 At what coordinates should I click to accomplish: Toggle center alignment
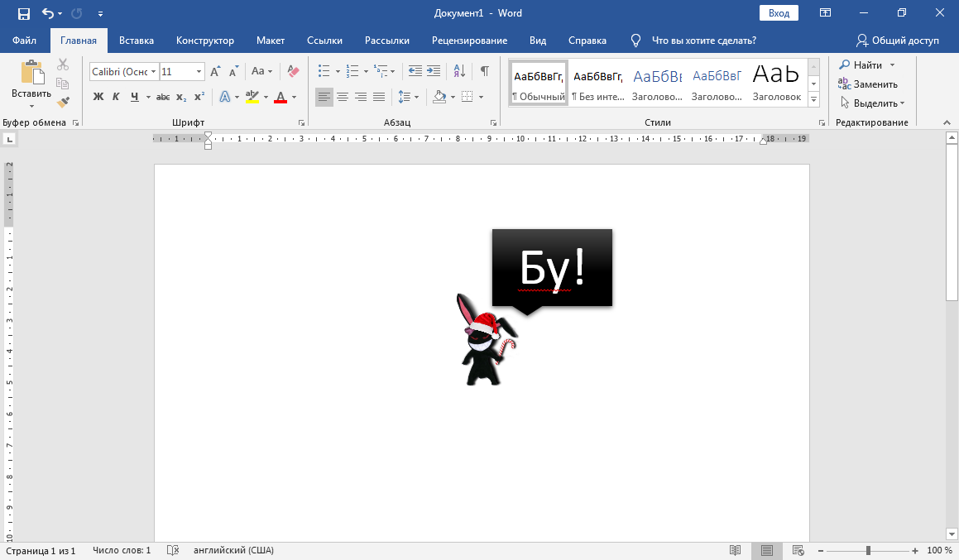tap(343, 97)
